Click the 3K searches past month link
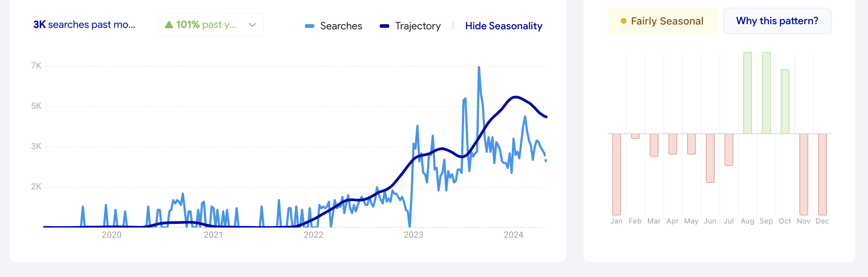868x277 pixels. 84,25
